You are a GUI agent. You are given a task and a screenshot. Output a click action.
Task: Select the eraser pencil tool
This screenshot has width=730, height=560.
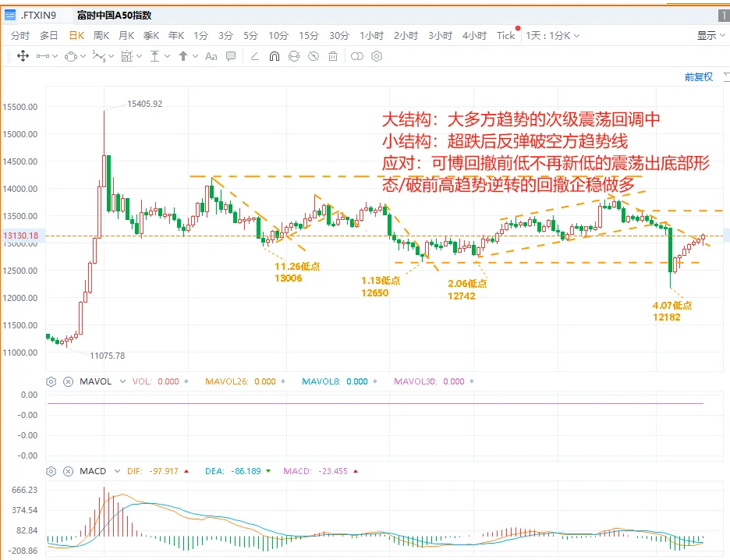pyautogui.click(x=255, y=56)
